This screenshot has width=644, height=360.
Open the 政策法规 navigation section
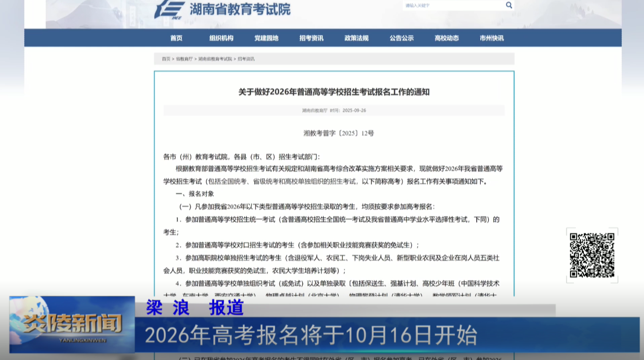click(x=355, y=38)
